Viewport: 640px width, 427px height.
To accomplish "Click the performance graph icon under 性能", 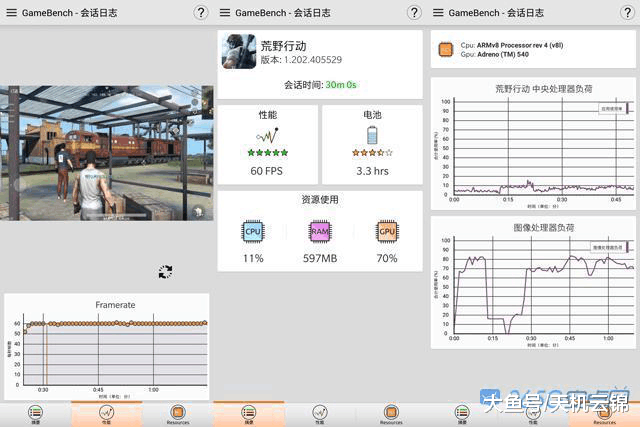I will click(267, 135).
